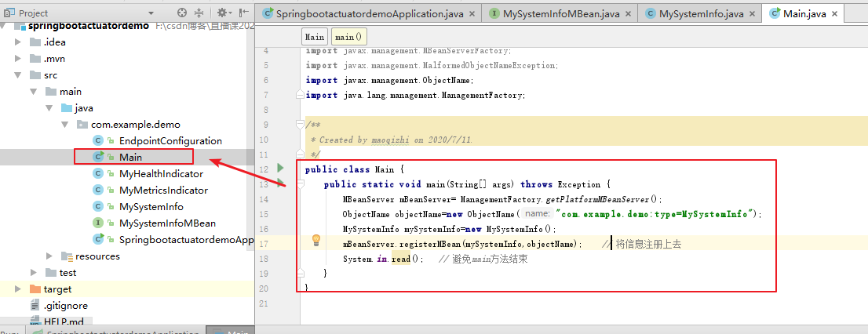Click 'getPlatformMBeanServer' method call

click(x=597, y=199)
